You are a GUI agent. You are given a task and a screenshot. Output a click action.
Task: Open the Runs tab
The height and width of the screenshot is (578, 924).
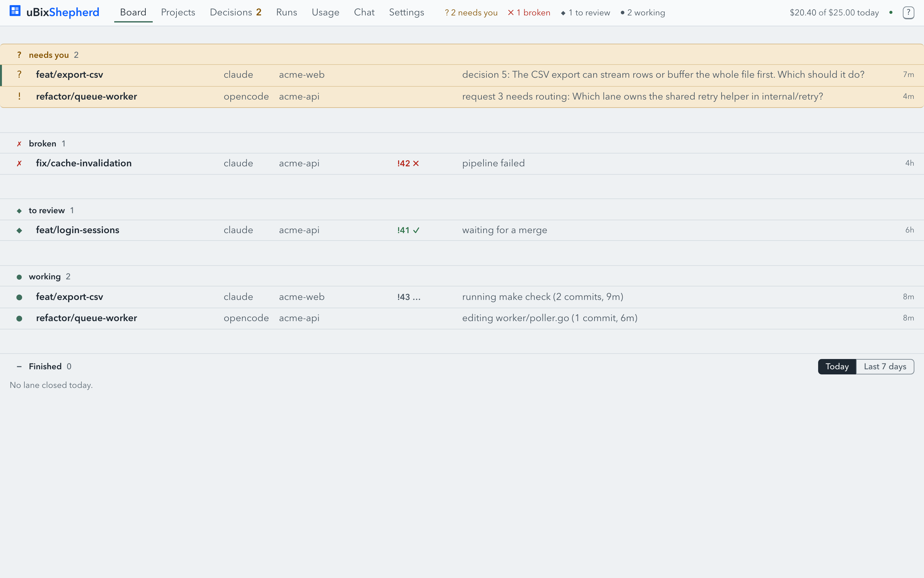[x=287, y=12]
